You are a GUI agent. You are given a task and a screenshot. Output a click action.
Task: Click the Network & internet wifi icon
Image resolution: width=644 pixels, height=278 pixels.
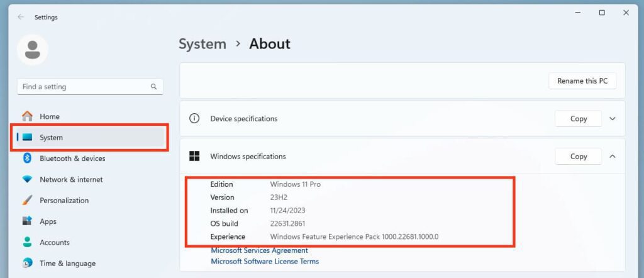point(27,179)
